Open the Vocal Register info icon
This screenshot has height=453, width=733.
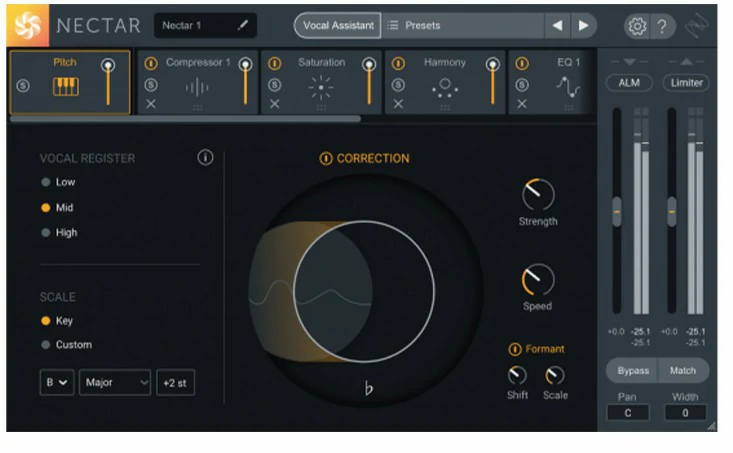[x=205, y=158]
